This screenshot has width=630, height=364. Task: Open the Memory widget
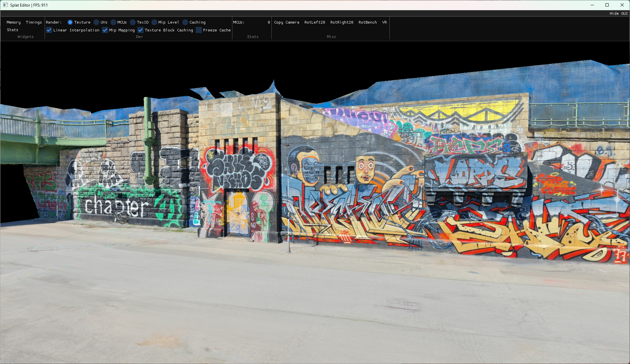click(x=13, y=22)
